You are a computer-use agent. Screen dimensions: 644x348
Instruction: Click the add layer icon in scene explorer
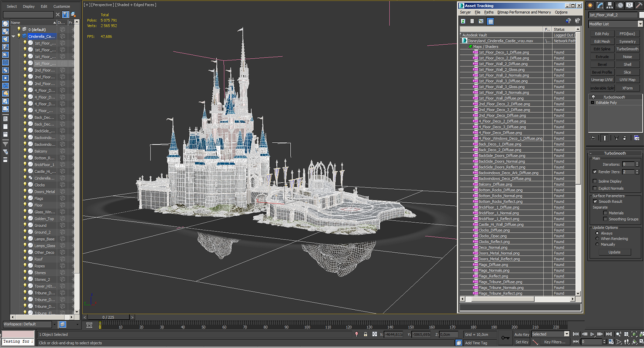pyautogui.click(x=73, y=14)
